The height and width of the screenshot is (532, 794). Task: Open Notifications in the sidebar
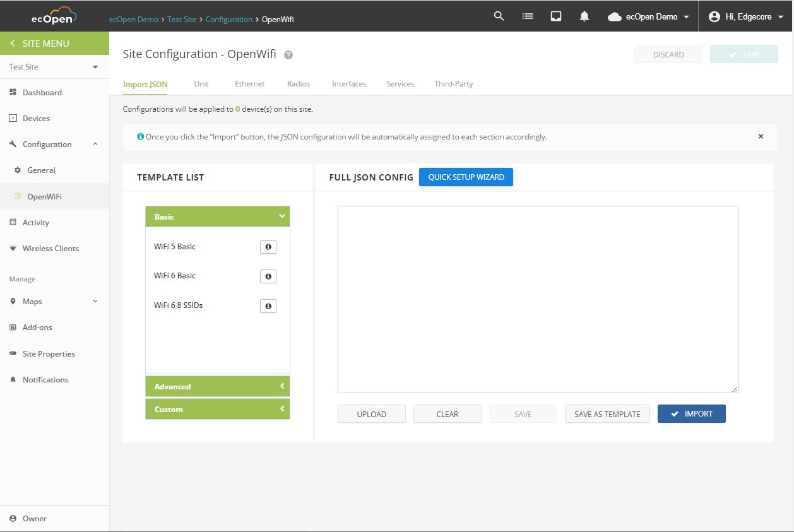[45, 379]
